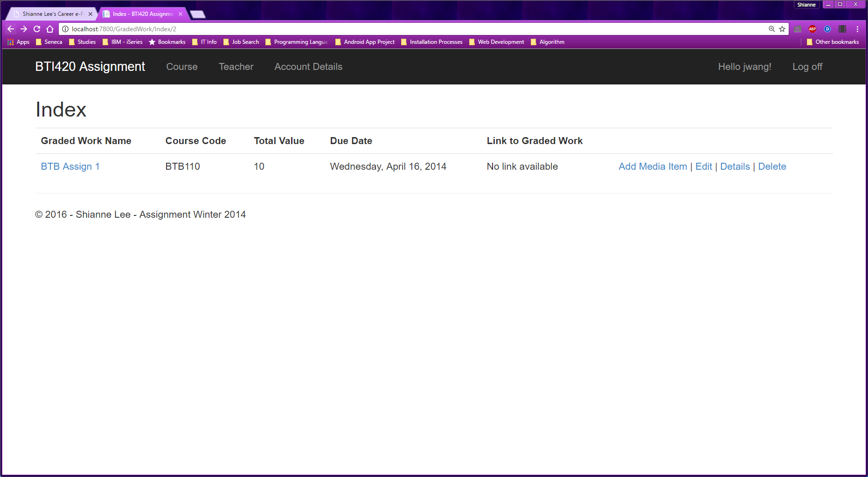Bookmark this page with the star icon
The width and height of the screenshot is (868, 477).
click(782, 29)
